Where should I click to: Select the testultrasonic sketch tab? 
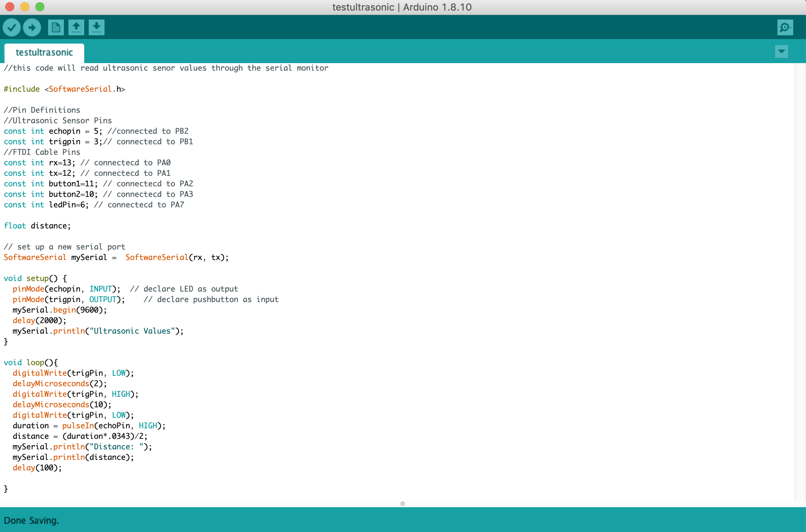[44, 53]
